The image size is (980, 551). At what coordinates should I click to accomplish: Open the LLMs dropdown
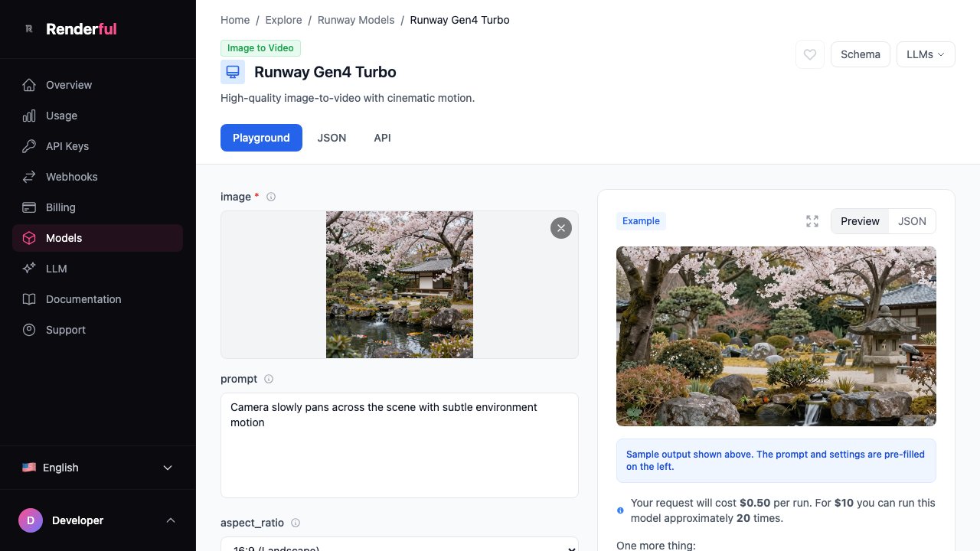tap(926, 54)
